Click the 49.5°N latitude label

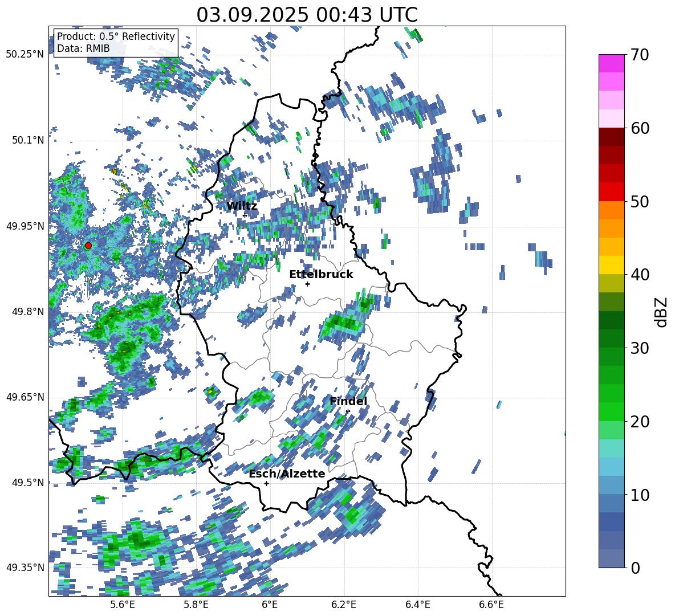pyautogui.click(x=29, y=483)
